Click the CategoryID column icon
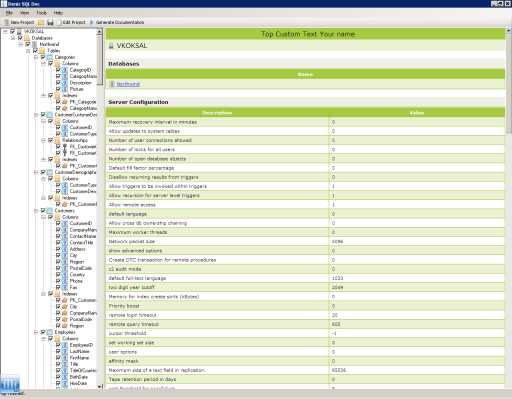 [65, 70]
